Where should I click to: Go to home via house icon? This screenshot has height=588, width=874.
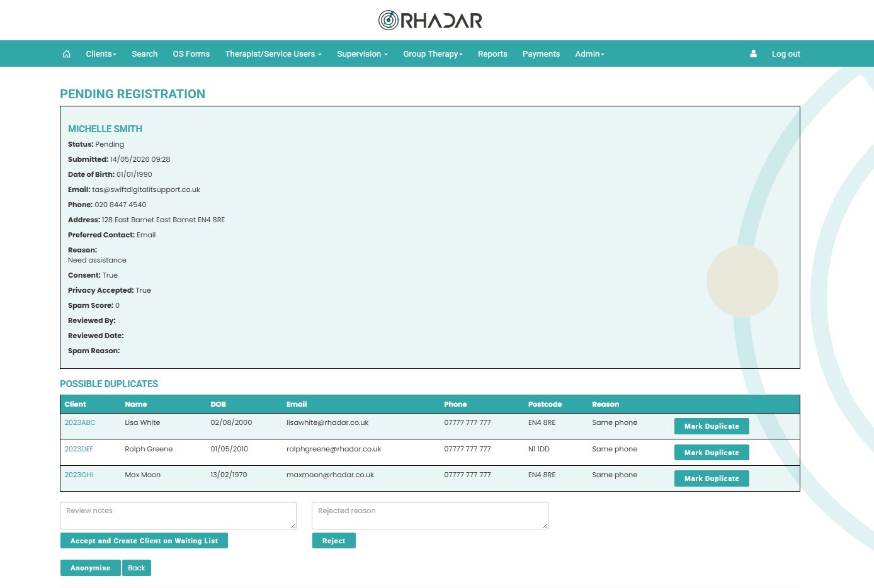(67, 54)
